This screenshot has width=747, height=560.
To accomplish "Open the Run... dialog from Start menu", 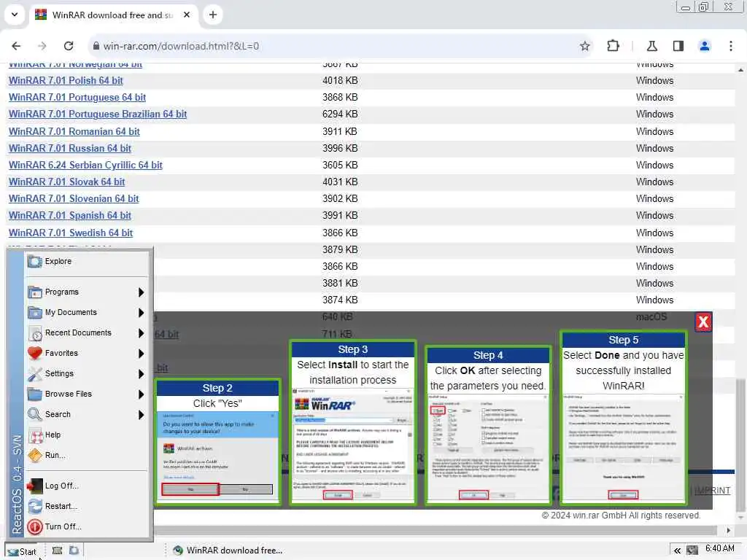I will (x=87, y=456).
